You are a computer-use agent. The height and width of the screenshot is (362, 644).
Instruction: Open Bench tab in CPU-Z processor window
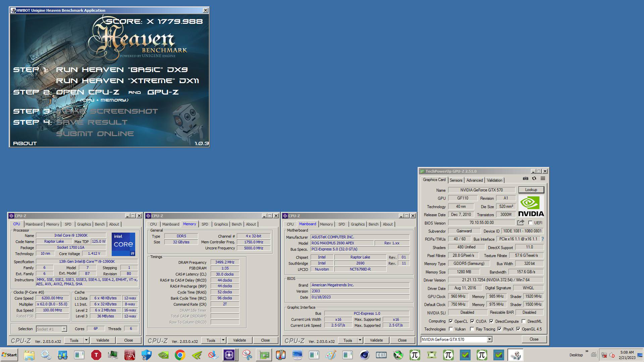pos(100,224)
